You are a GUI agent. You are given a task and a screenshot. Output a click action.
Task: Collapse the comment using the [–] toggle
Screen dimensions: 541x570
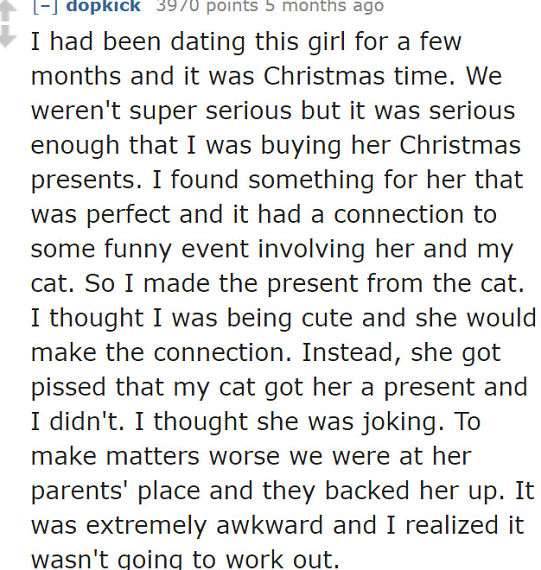44,6
